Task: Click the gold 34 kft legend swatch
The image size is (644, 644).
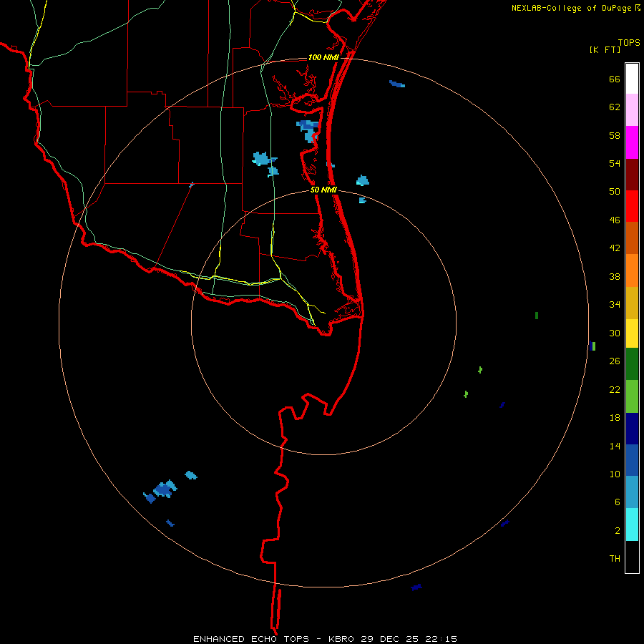Action: click(x=632, y=303)
